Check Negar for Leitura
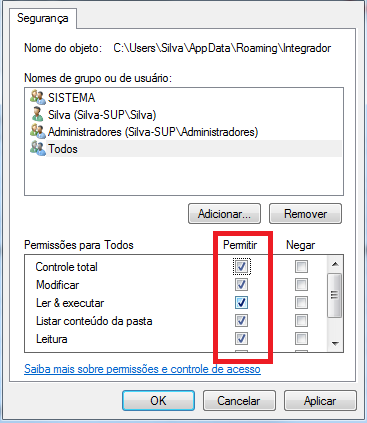This screenshot has height=423, width=367. point(301,339)
